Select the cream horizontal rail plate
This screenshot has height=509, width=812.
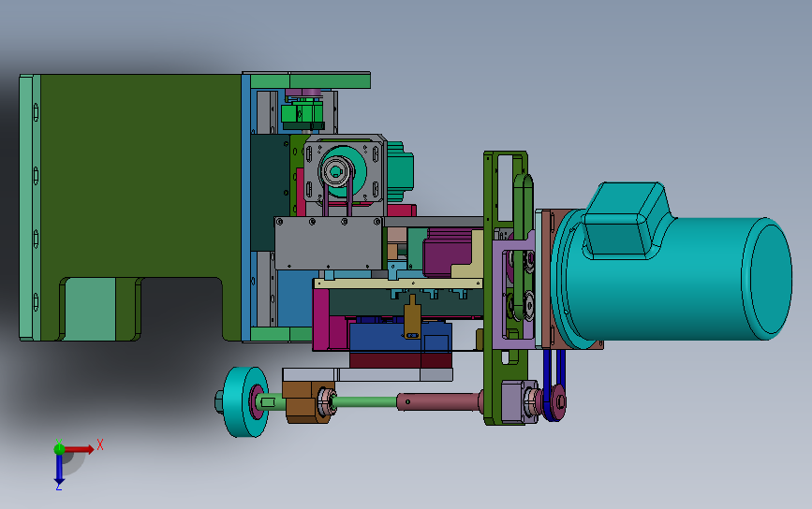[x=398, y=284]
